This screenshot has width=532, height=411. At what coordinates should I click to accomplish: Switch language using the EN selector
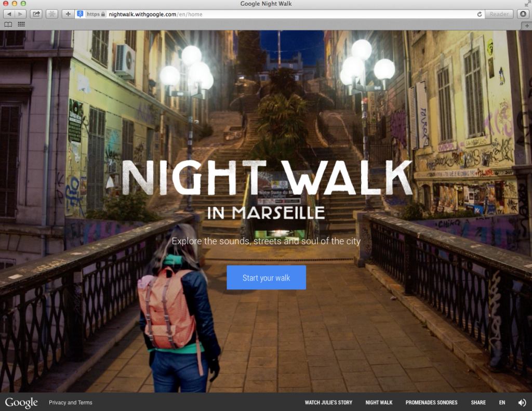[502, 403]
